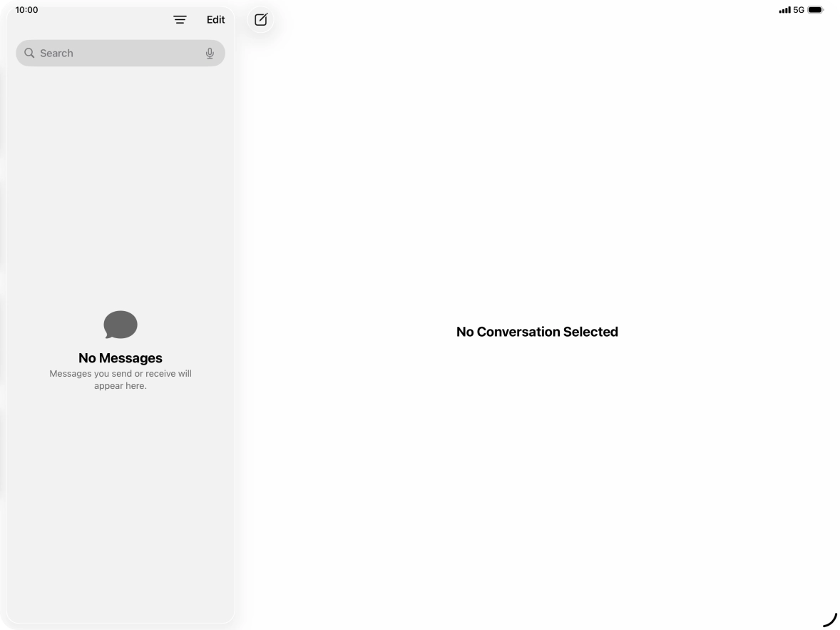Tap the battery status icon

pos(816,10)
